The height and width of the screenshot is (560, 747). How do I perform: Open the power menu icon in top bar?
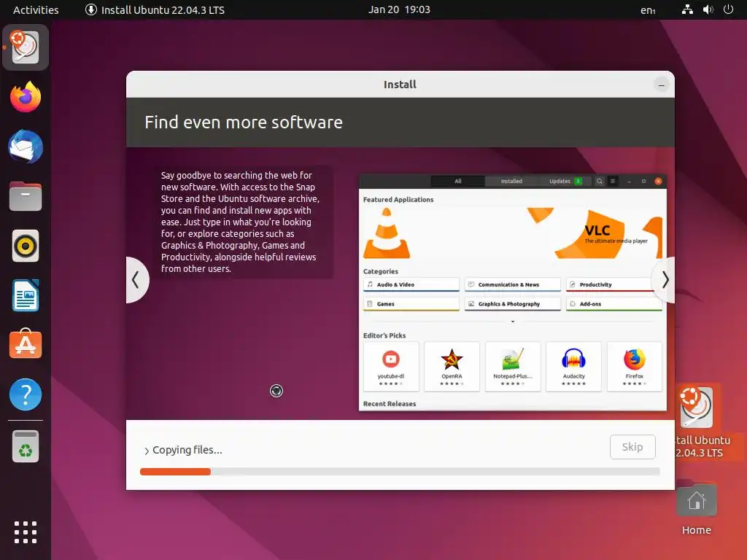coord(728,9)
